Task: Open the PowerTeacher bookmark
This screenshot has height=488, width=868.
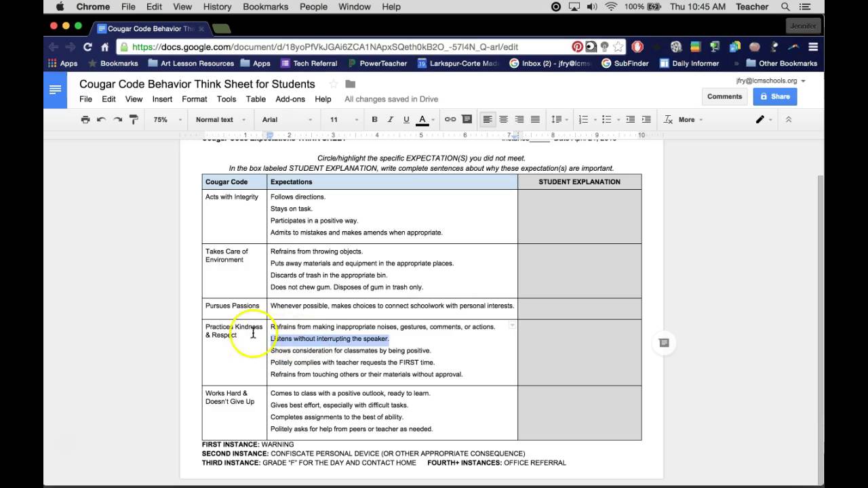Action: click(x=378, y=63)
